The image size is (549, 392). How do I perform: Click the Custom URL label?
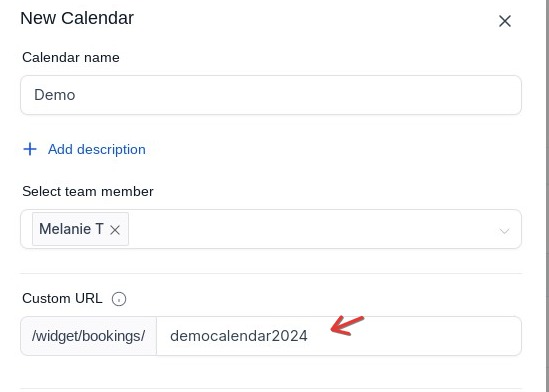[x=62, y=299]
